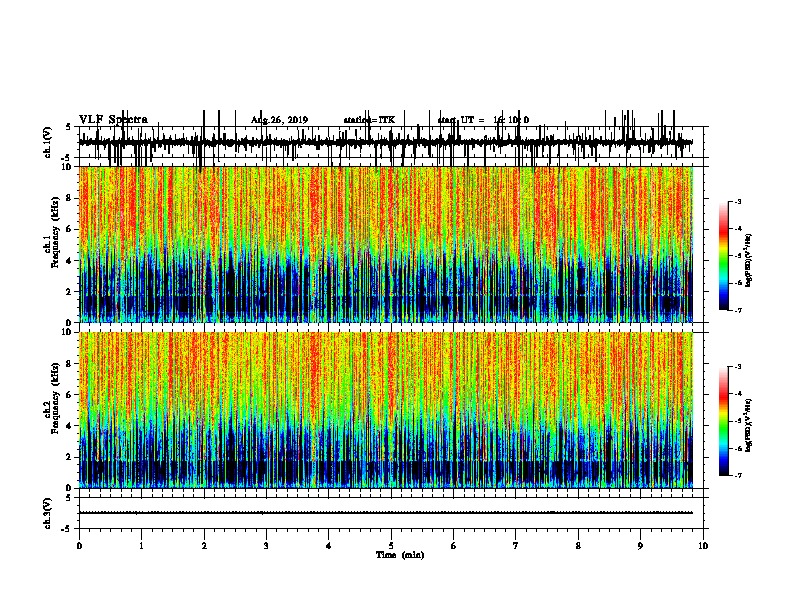
Task: Click the "VLF Spectra" title text
Action: 113,120
